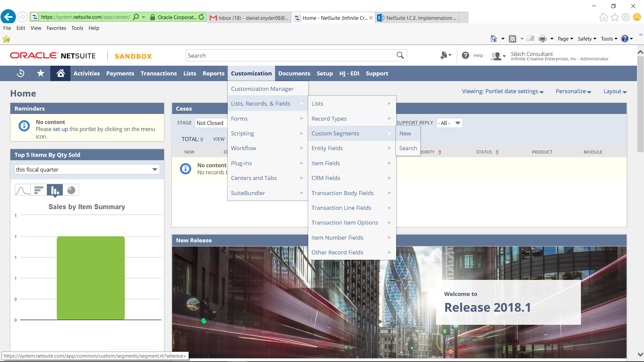The height and width of the screenshot is (362, 644).
Task: Go to Home via house icon
Action: coord(60,73)
